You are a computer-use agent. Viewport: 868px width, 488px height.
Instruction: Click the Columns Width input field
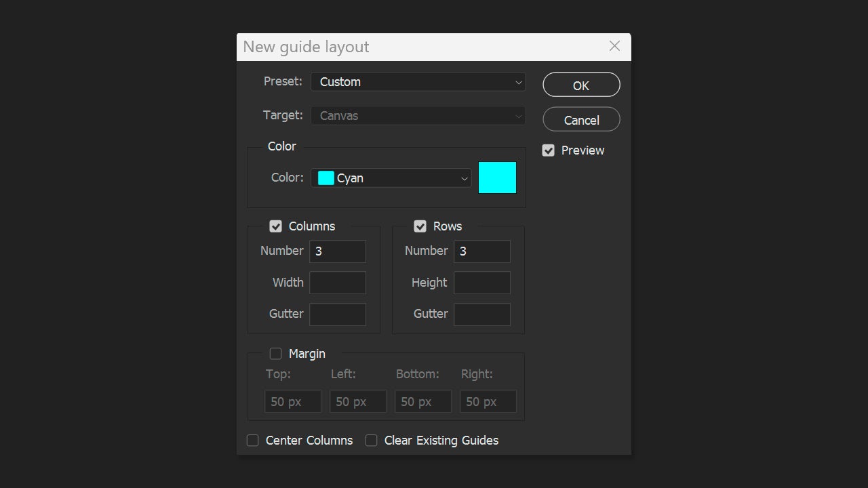click(x=338, y=283)
